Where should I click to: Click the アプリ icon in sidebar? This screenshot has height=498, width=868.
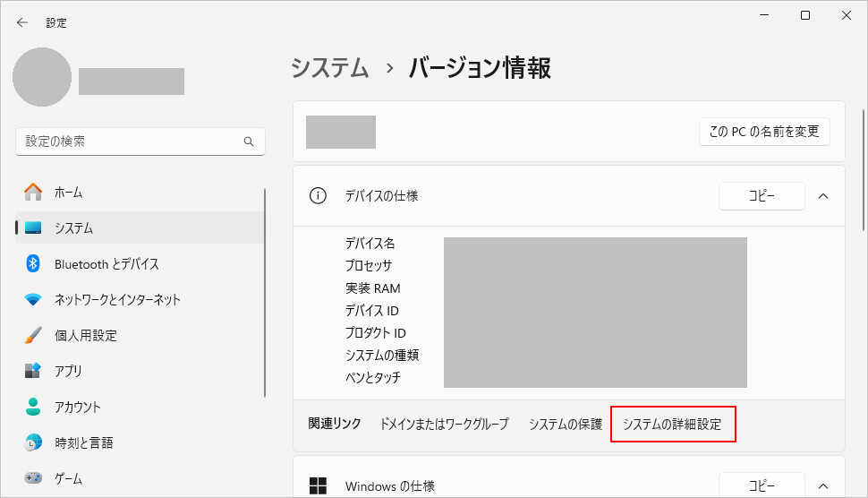coord(33,371)
